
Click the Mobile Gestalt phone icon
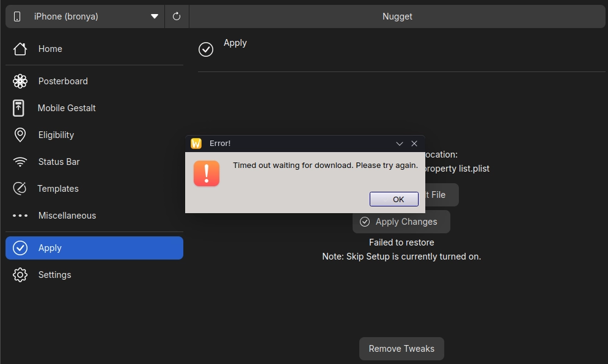[x=19, y=108]
